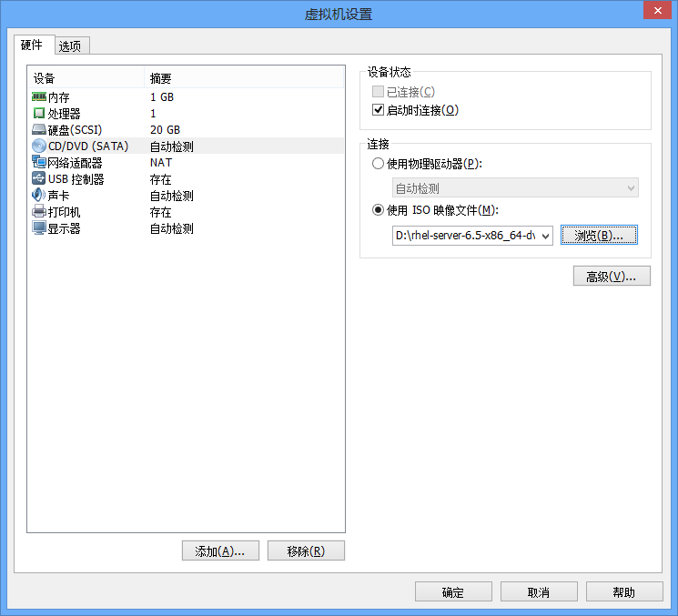Toggle the 启动时连接 checkbox

[379, 110]
